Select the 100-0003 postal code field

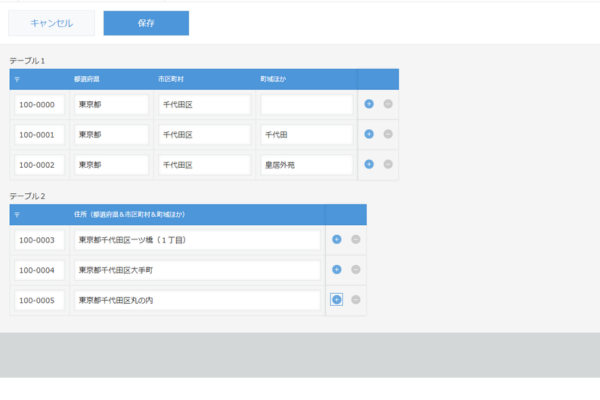pos(40,239)
